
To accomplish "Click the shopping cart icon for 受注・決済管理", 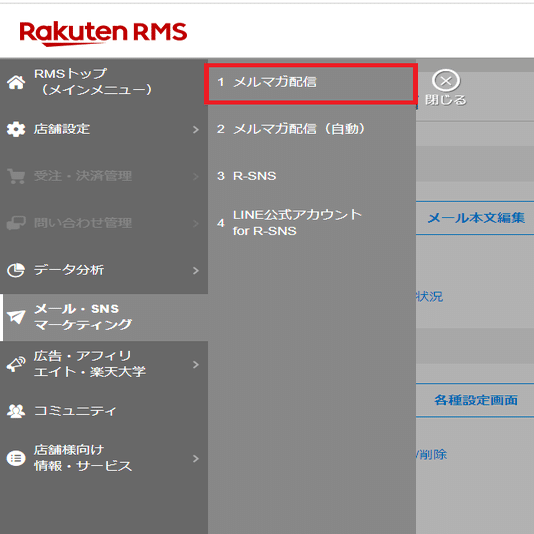I will tap(16, 176).
